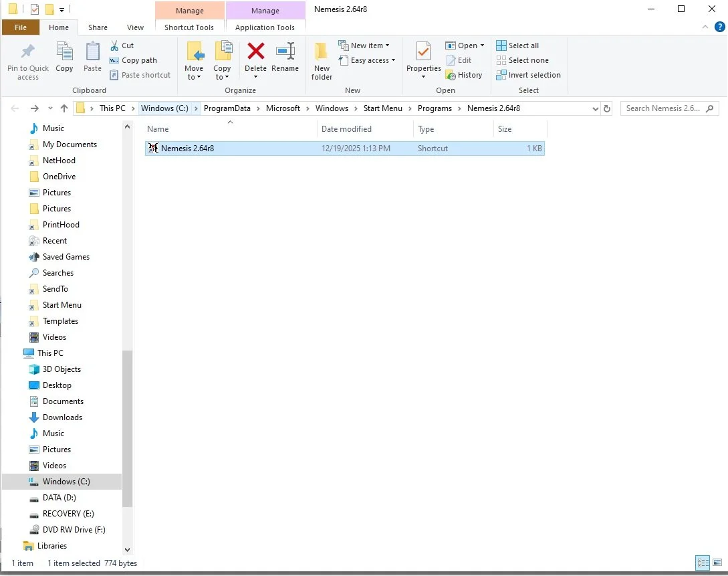Select 3D Objects under This PC
728x576 pixels.
(62, 369)
